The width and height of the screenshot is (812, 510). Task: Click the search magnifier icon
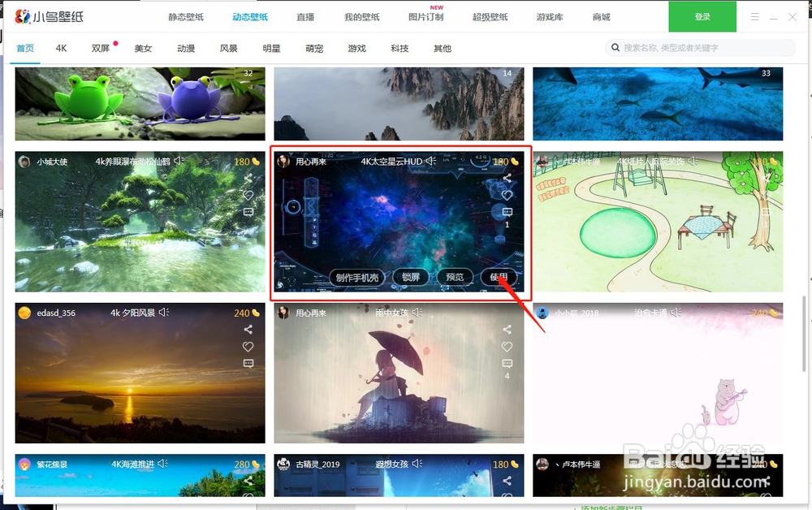click(x=615, y=48)
